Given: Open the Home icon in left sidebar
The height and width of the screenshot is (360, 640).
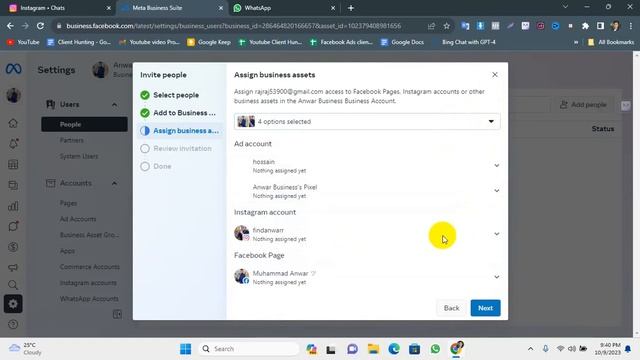Looking at the screenshot, I should click(x=13, y=123).
